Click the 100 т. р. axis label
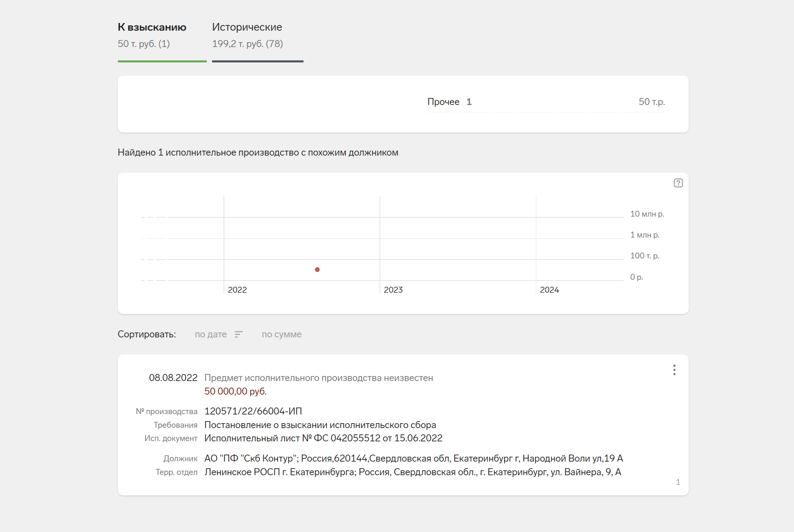 click(645, 256)
